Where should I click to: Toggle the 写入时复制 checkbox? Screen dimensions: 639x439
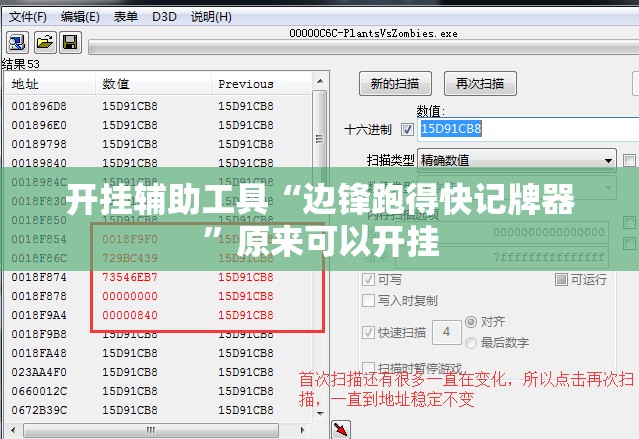tap(368, 301)
